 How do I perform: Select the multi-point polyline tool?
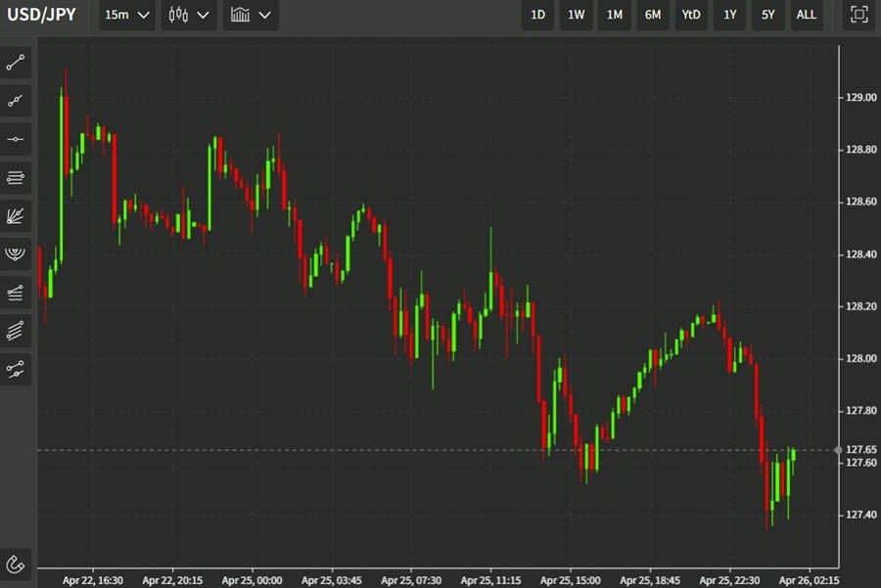click(16, 101)
